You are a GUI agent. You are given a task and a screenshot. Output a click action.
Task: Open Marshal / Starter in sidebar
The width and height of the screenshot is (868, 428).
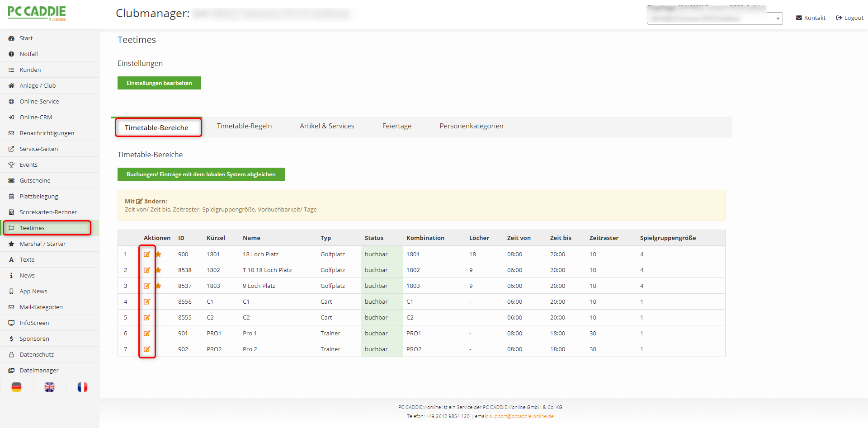[x=42, y=244]
